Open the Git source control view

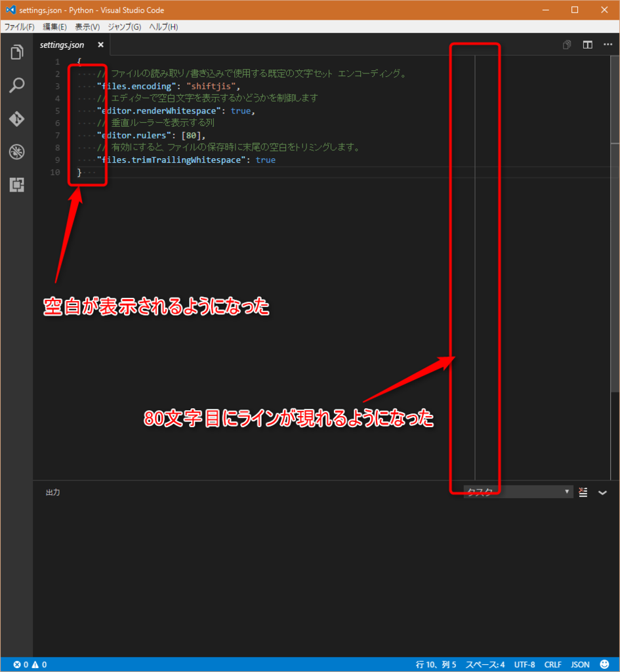pyautogui.click(x=16, y=119)
